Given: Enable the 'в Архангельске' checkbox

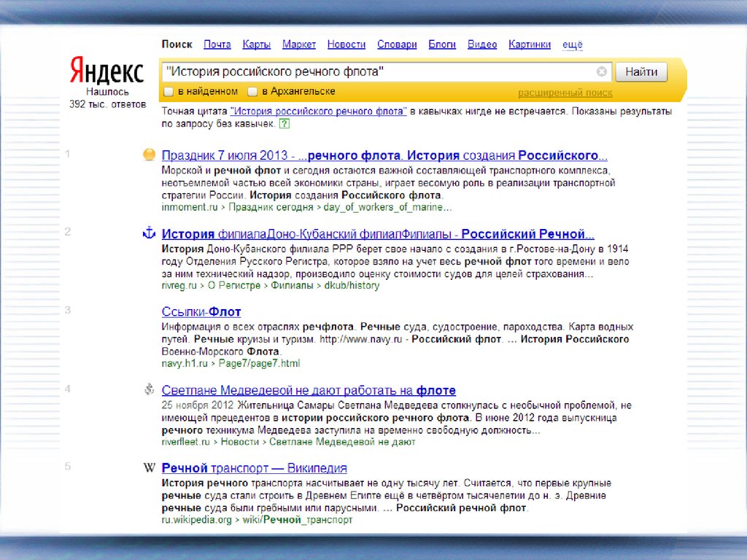Looking at the screenshot, I should coord(252,91).
